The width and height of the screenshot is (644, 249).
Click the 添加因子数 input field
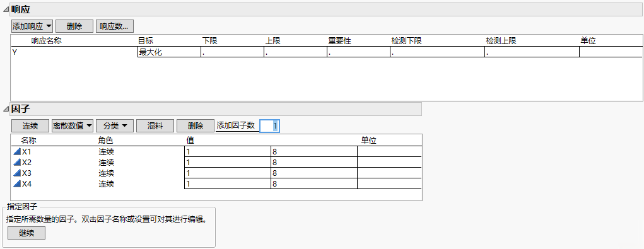click(x=270, y=126)
